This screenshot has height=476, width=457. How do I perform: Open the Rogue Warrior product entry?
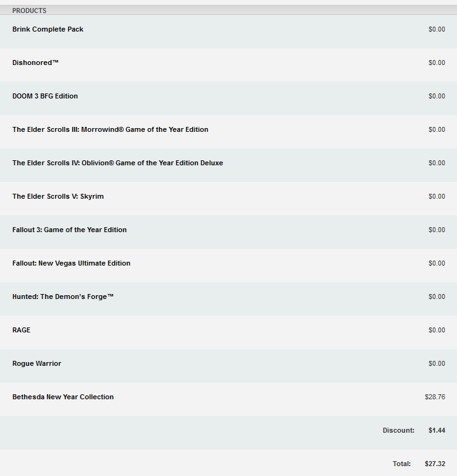(36, 363)
